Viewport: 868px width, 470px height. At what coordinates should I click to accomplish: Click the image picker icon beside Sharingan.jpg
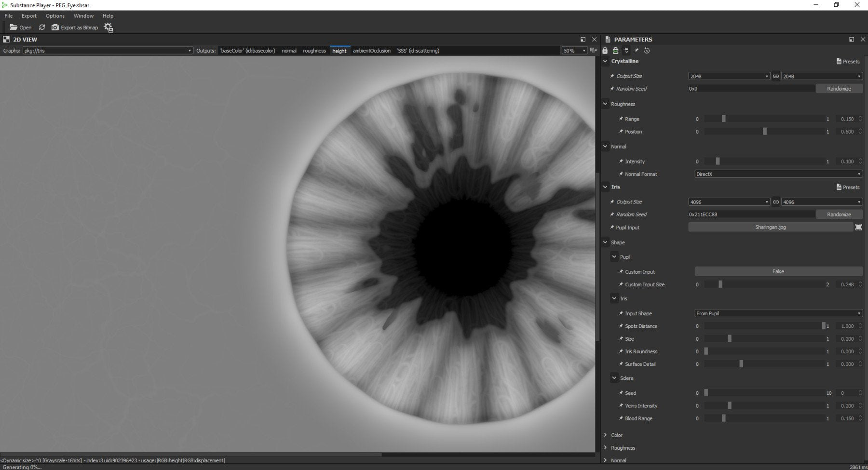858,227
